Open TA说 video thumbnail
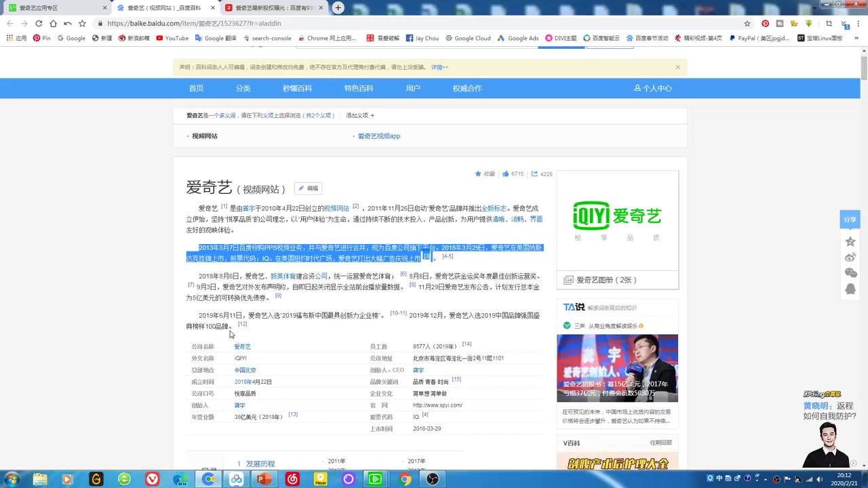The image size is (868, 488). (x=617, y=368)
